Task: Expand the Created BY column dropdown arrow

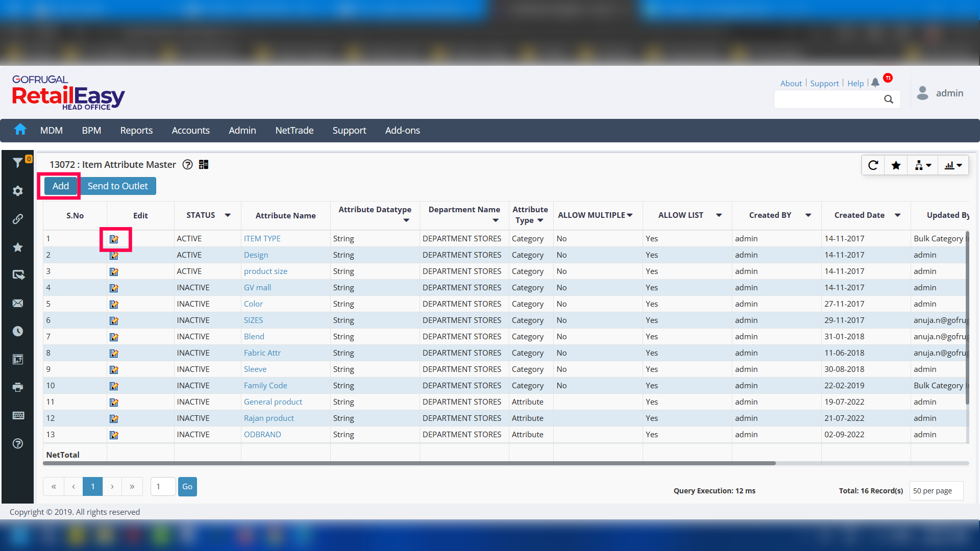Action: [808, 215]
